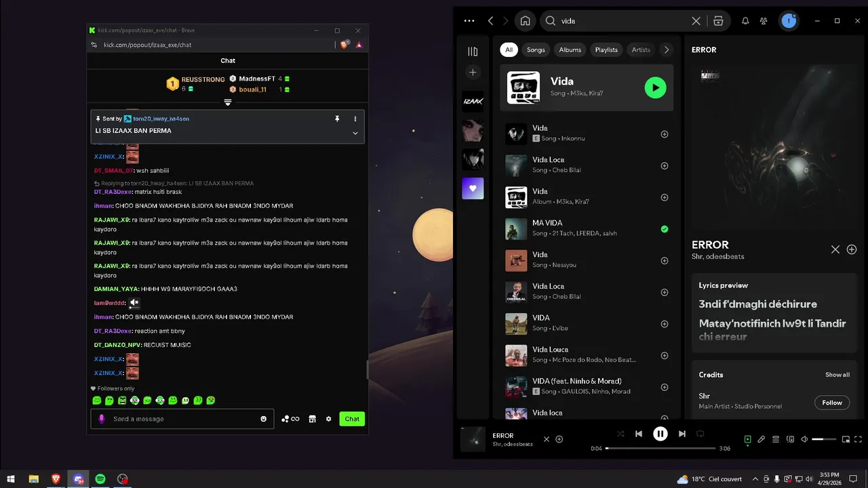868x488 pixels.
Task: Skip to next track
Action: pos(682,434)
